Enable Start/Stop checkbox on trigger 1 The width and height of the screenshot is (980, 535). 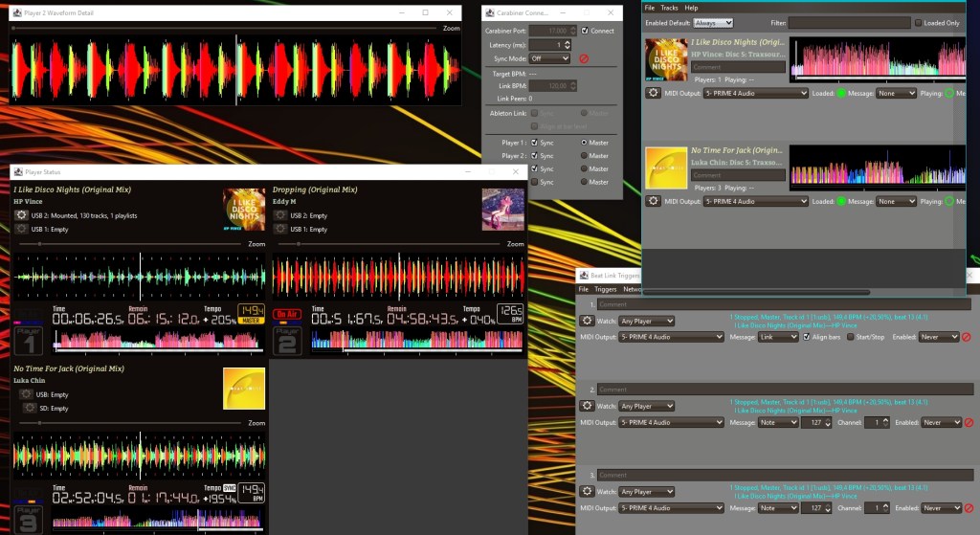coord(850,337)
